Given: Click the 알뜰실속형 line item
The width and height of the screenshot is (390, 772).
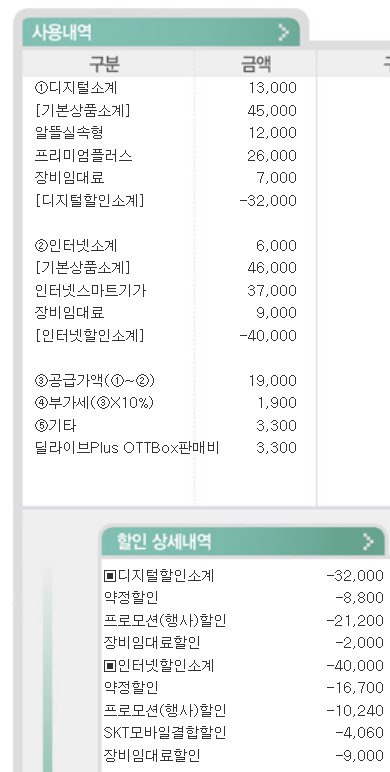Looking at the screenshot, I should coord(69,132).
